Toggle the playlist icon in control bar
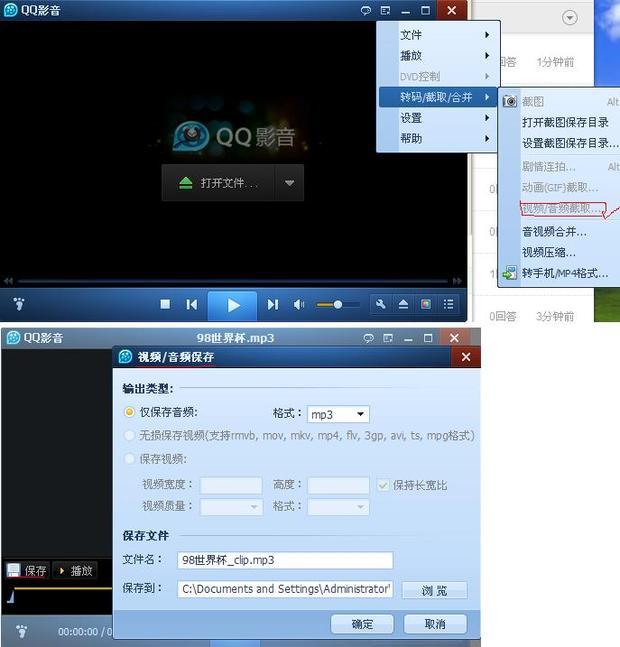Screen dimensions: 620x647 pos(448,305)
